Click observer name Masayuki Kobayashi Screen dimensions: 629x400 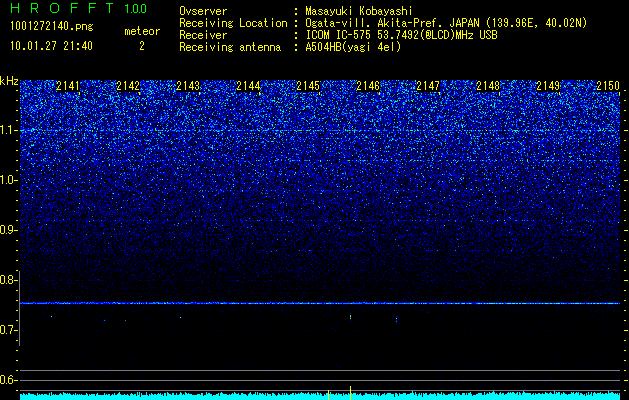click(x=359, y=11)
